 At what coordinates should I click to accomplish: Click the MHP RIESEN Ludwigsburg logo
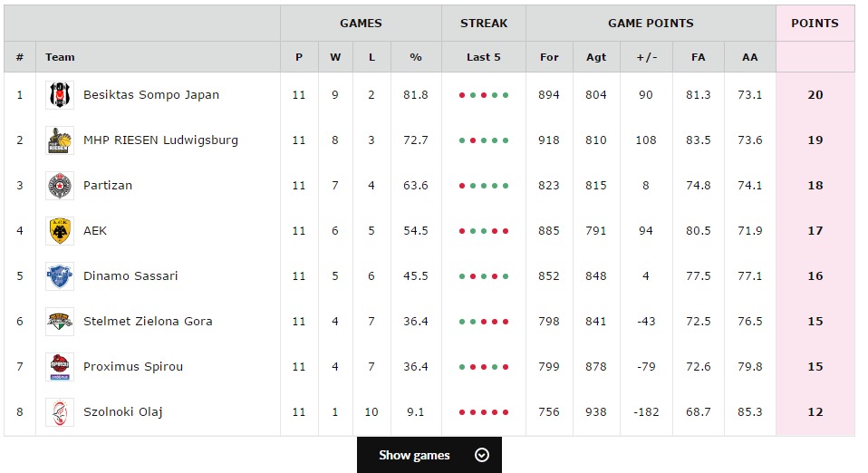tap(60, 140)
